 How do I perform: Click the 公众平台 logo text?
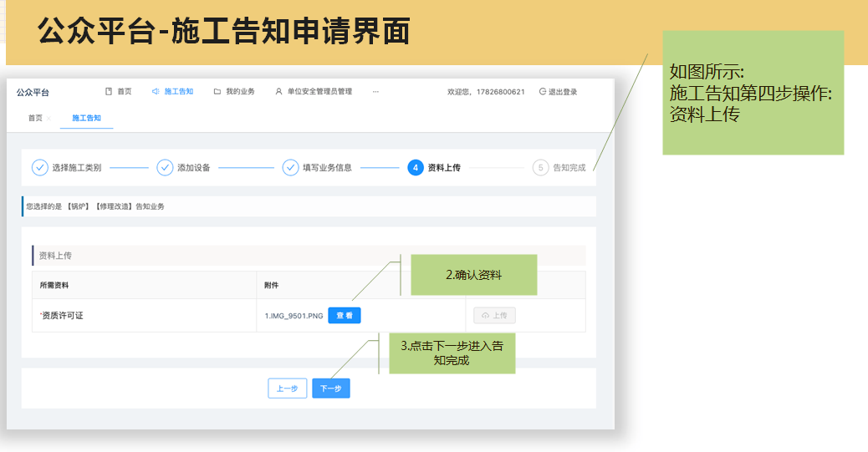point(33,93)
